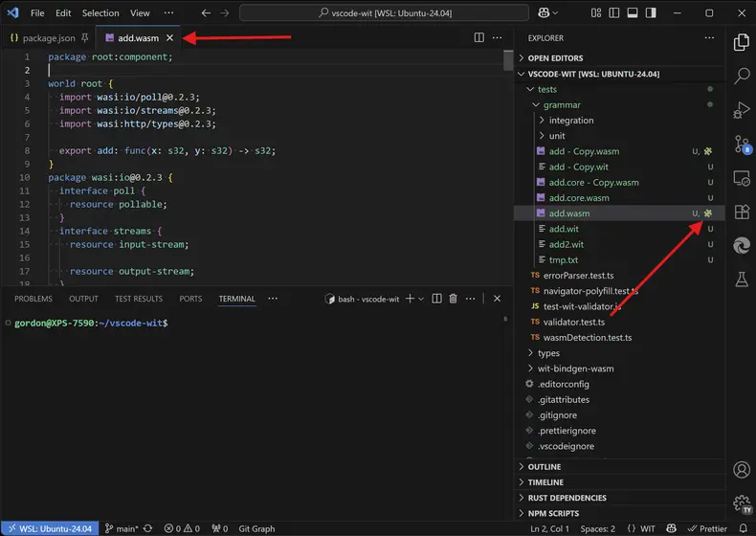Open the Testing flask view
756x536 pixels.
coord(741,279)
